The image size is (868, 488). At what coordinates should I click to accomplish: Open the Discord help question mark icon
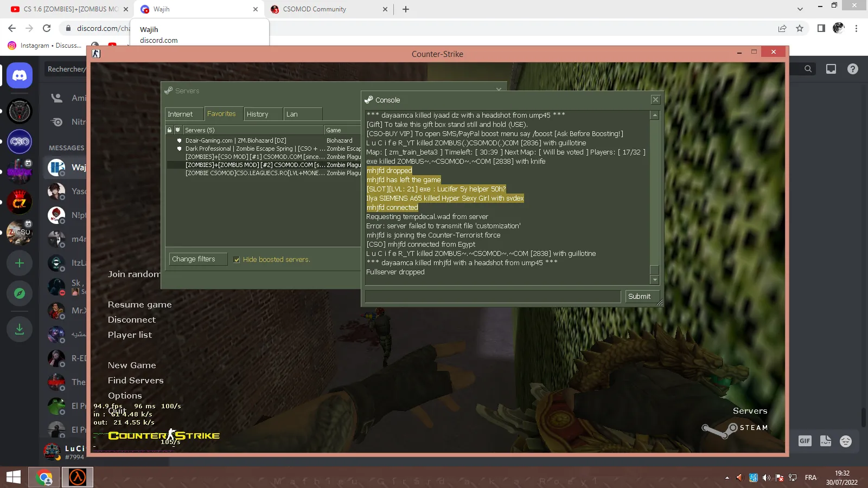[x=853, y=69]
